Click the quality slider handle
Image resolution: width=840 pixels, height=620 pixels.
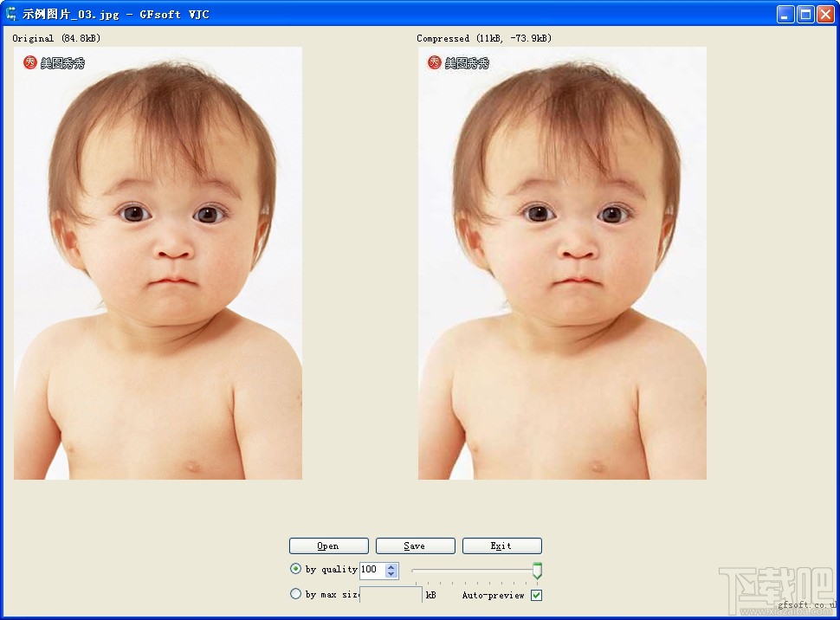coord(537,570)
